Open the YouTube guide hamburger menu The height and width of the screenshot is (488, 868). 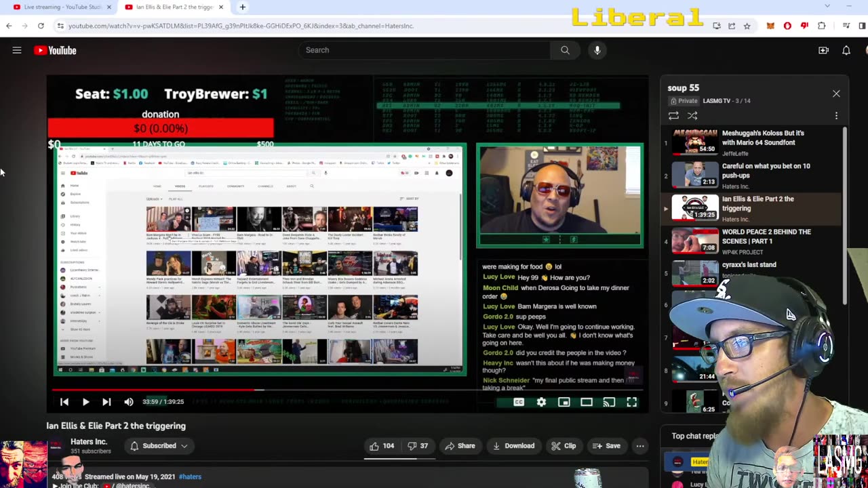pos(17,50)
